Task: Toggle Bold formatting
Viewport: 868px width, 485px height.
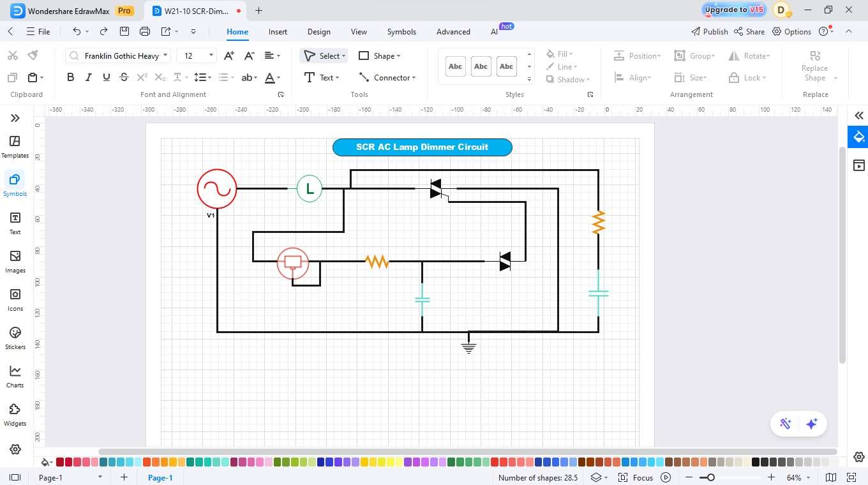Action: click(x=71, y=78)
